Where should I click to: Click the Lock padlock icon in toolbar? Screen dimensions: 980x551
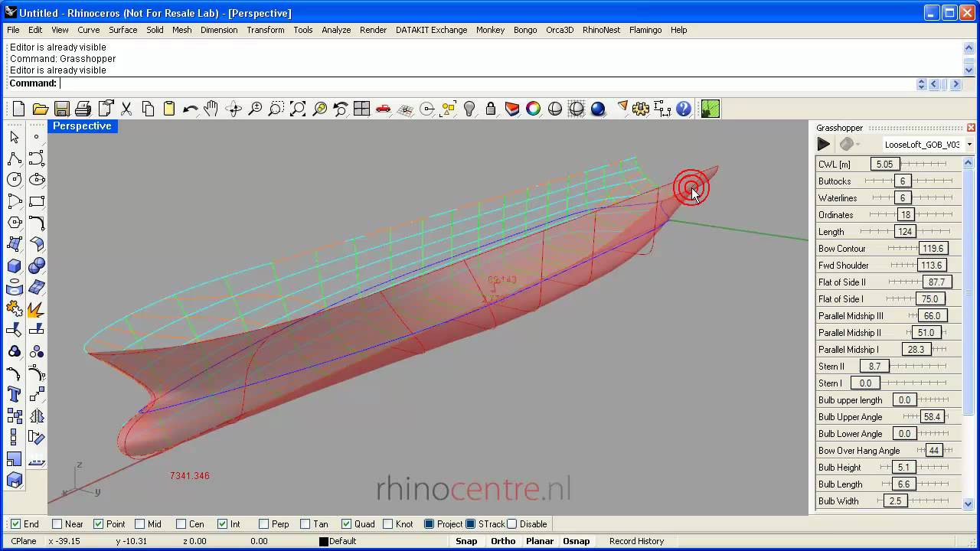(491, 109)
